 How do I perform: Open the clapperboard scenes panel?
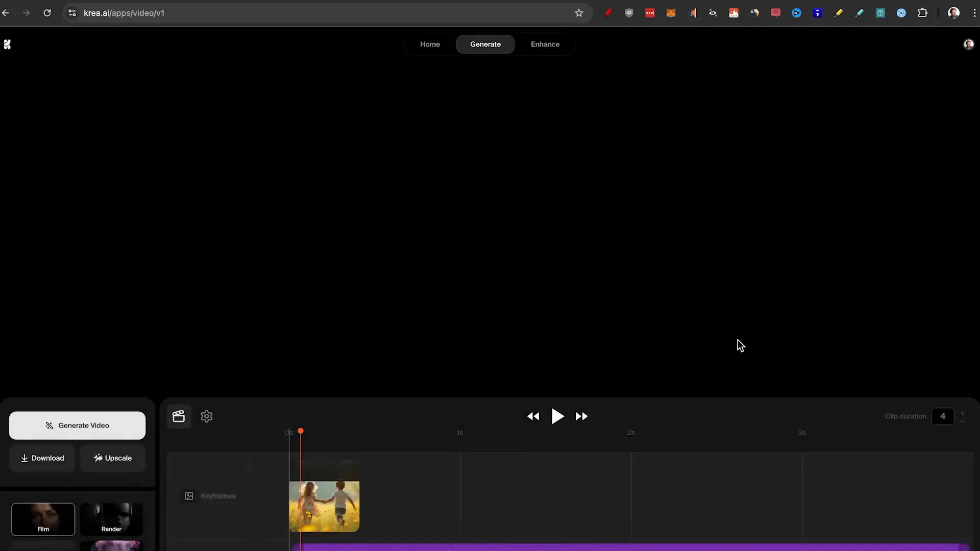(x=178, y=416)
